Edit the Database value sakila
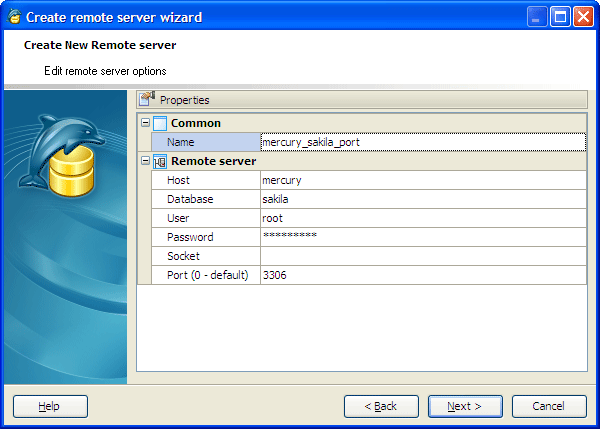 (423, 199)
